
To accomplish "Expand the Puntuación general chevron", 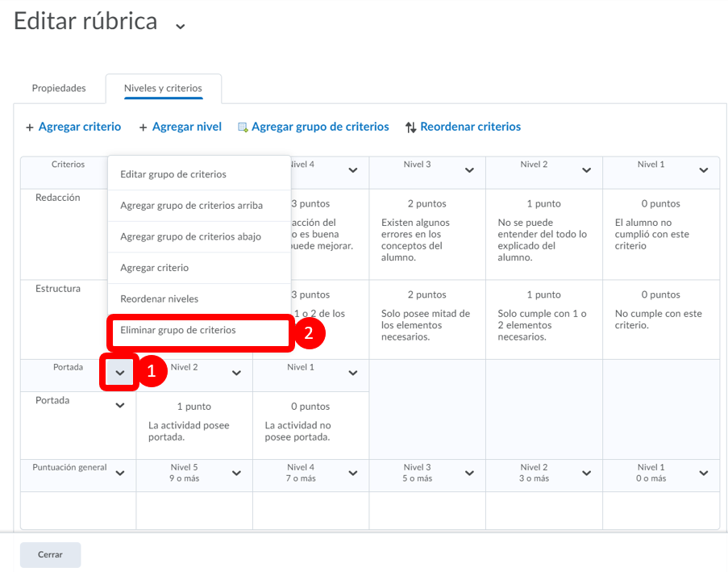I will [x=120, y=474].
